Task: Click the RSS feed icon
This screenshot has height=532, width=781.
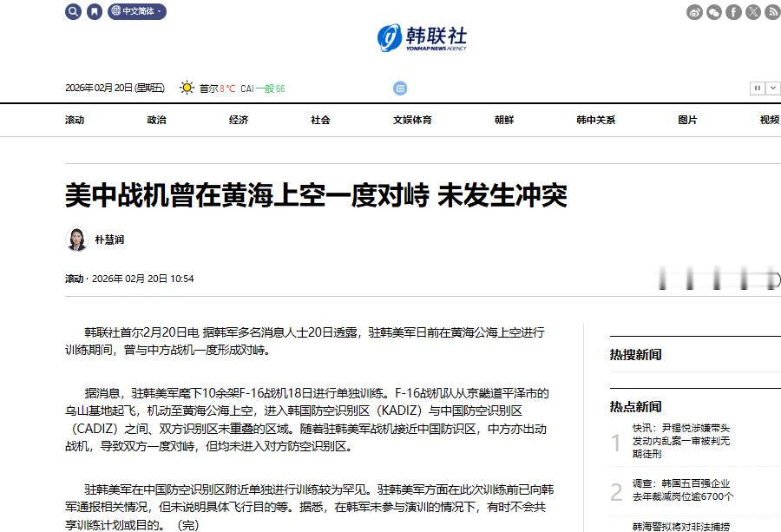Action: pyautogui.click(x=771, y=12)
